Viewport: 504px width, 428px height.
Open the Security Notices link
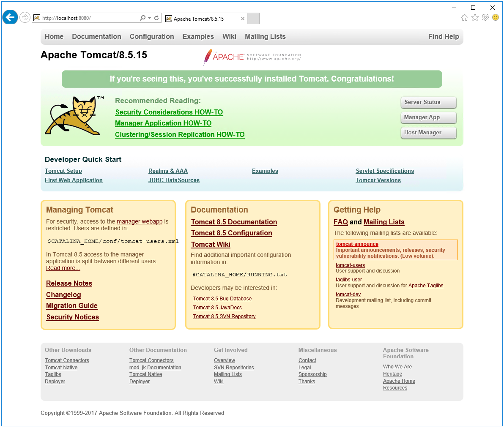(72, 317)
